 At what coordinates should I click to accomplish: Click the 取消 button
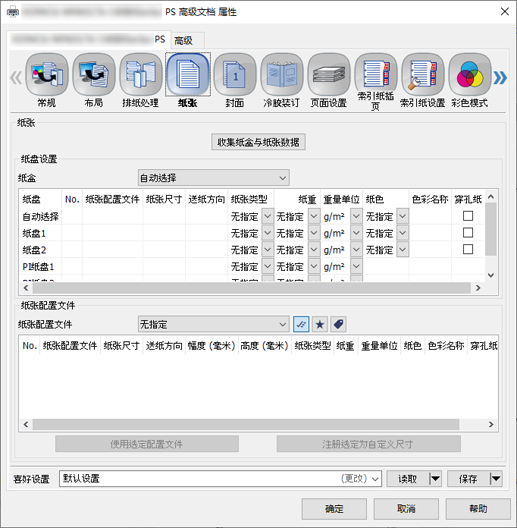pyautogui.click(x=406, y=509)
